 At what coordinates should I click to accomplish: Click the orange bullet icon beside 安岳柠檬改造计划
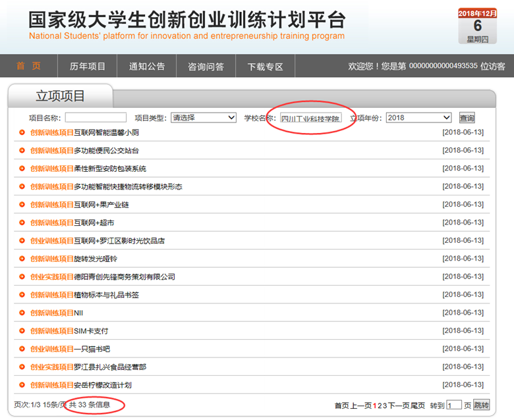(x=22, y=384)
